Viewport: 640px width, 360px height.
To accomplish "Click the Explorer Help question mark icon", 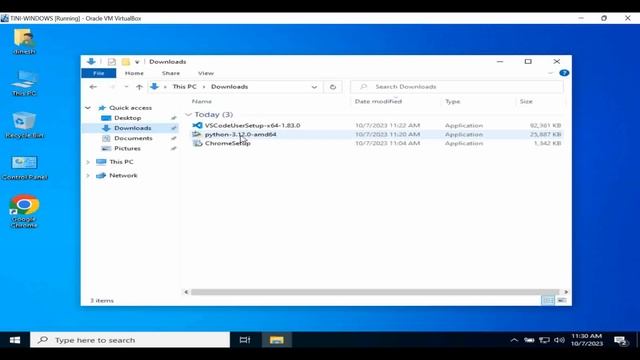I will click(x=564, y=73).
